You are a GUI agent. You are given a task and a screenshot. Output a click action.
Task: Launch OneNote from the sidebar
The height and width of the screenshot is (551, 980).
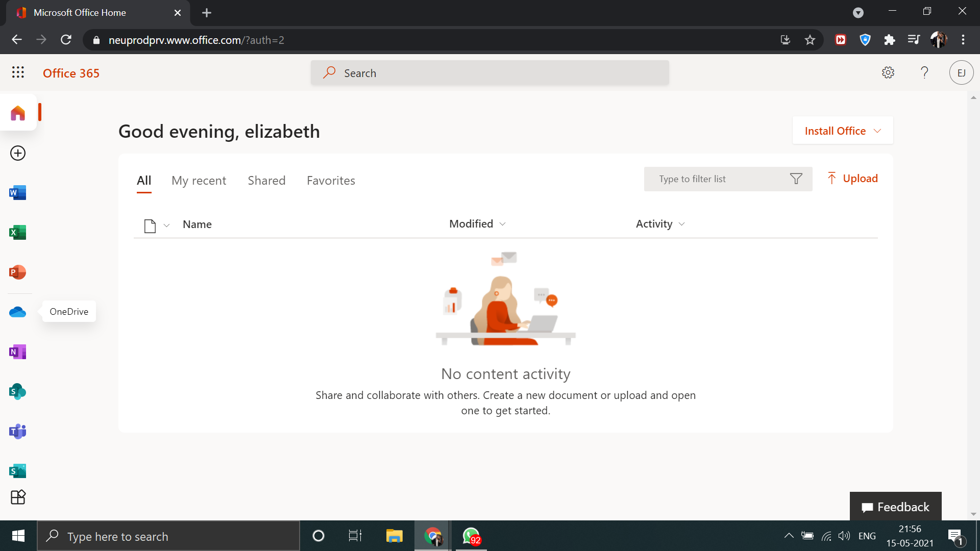coord(18,352)
